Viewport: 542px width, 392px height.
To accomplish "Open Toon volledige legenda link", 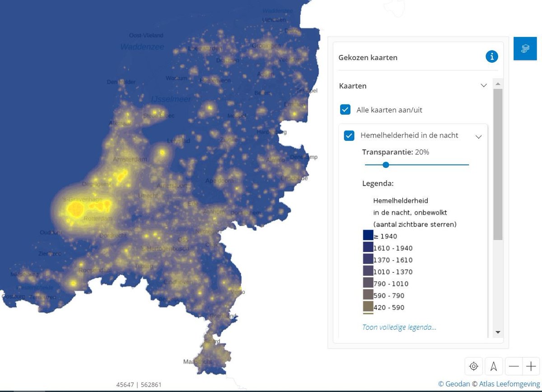I will pos(399,327).
